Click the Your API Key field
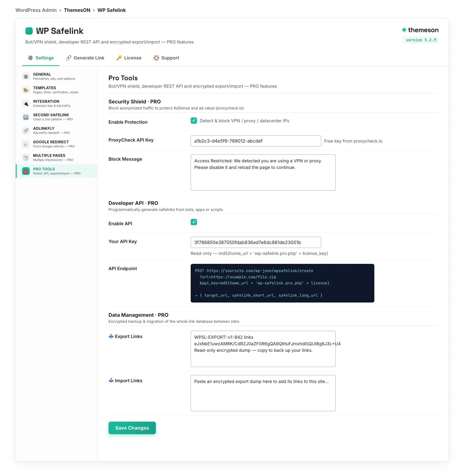 (x=256, y=242)
